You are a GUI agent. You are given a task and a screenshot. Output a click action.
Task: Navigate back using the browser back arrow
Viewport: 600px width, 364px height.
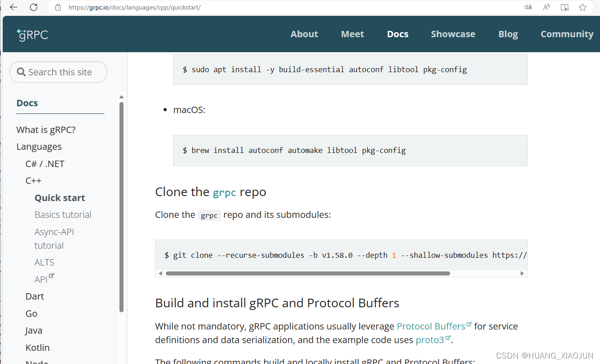coord(13,7)
